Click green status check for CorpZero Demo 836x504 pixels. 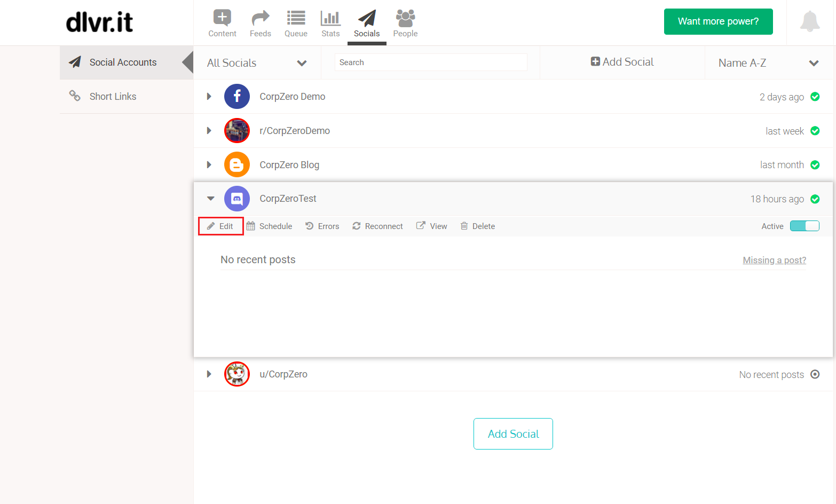[815, 97]
